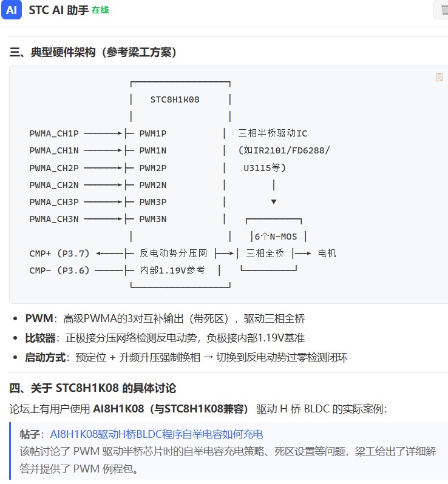The width and height of the screenshot is (448, 484).
Task: Click the 启动方式 bullet line
Action: 186,357
